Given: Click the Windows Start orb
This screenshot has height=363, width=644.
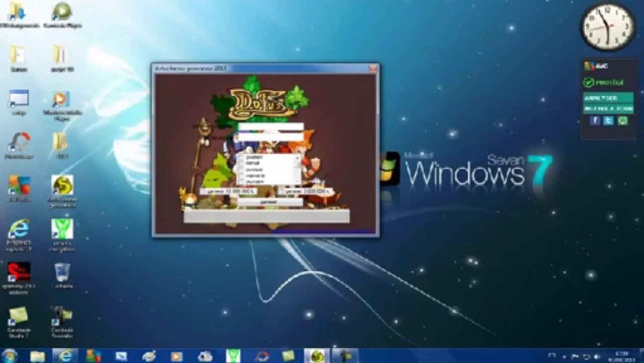Looking at the screenshot, I should point(10,356).
